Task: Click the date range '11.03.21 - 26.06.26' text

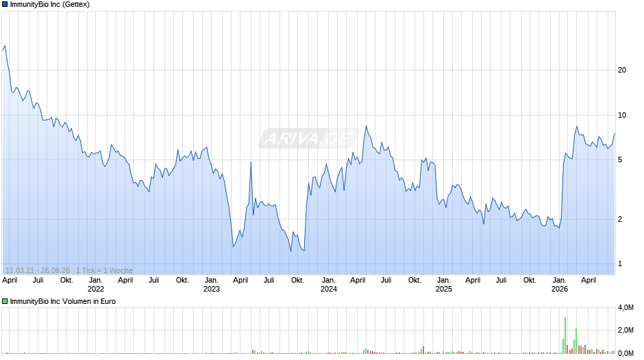Action: coord(38,270)
